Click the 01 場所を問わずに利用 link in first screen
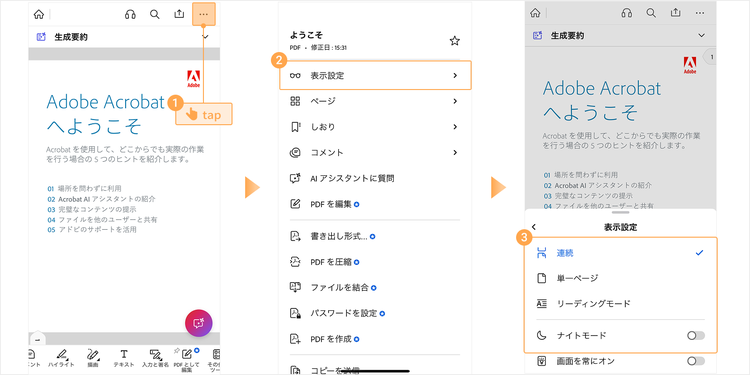The width and height of the screenshot is (750, 375). tap(84, 188)
